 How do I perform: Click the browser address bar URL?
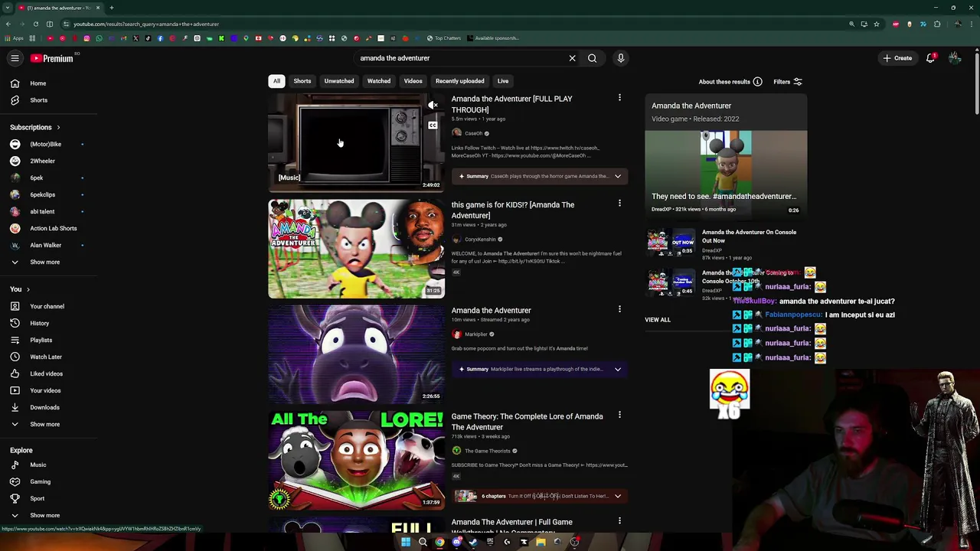coord(145,24)
